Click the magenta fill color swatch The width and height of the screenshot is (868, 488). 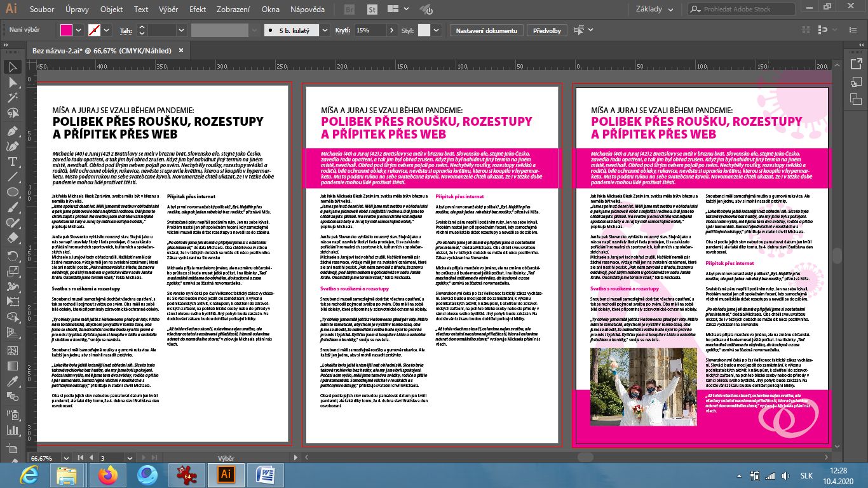(x=67, y=30)
